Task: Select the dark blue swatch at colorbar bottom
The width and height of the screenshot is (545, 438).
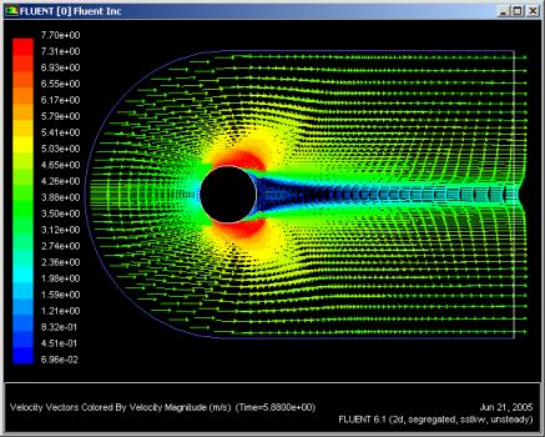Action: coord(23,355)
